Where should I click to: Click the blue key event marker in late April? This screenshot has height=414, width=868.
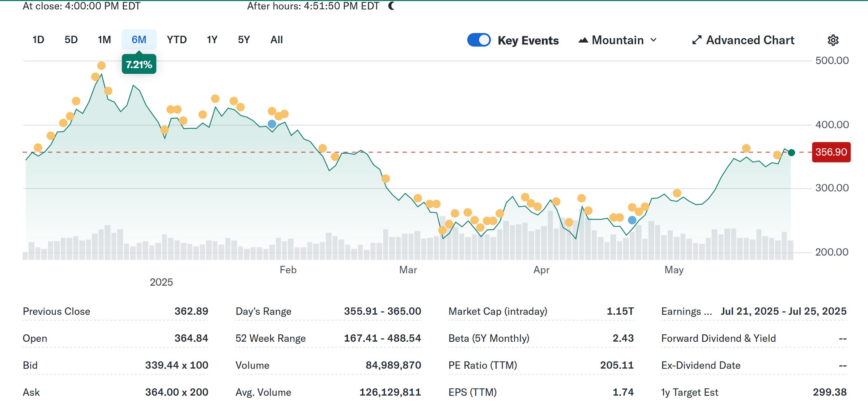point(632,220)
